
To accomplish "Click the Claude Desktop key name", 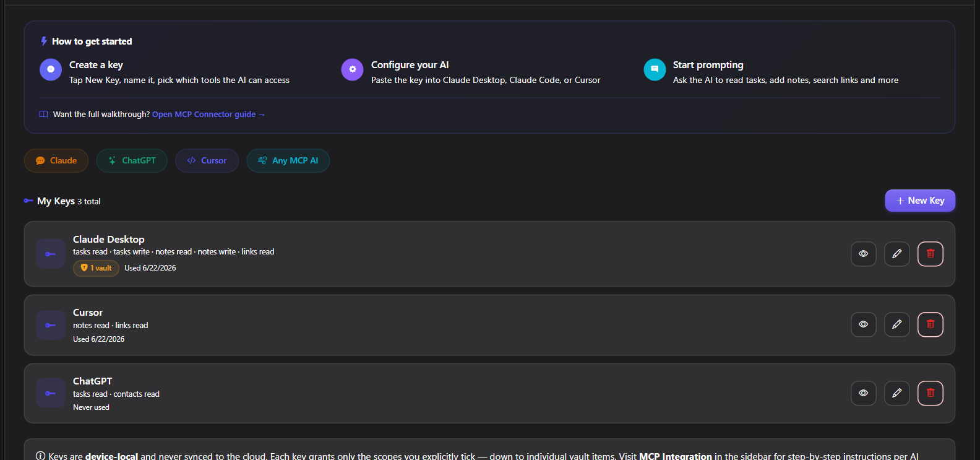I will tap(109, 240).
